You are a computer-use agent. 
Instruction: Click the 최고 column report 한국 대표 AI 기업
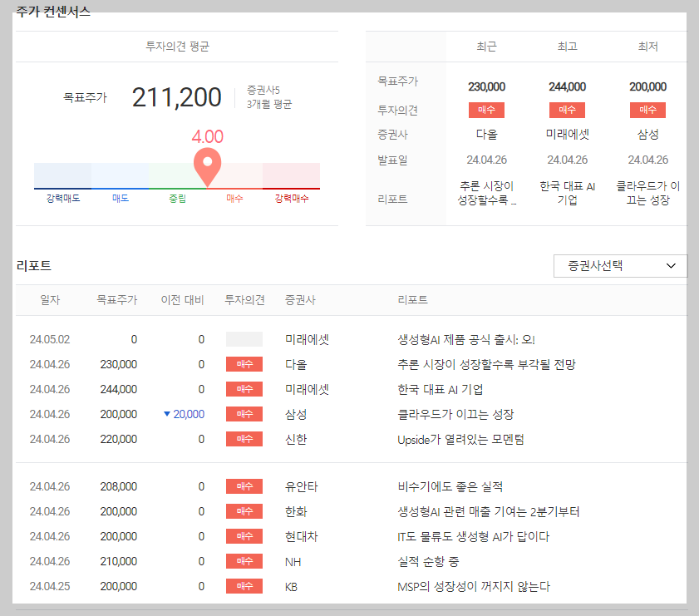point(567,193)
